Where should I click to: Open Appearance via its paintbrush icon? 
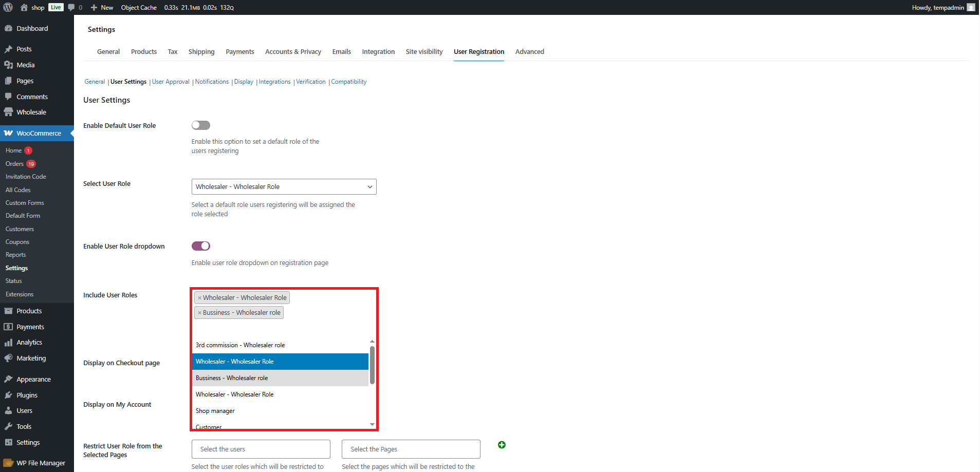[x=8, y=380]
